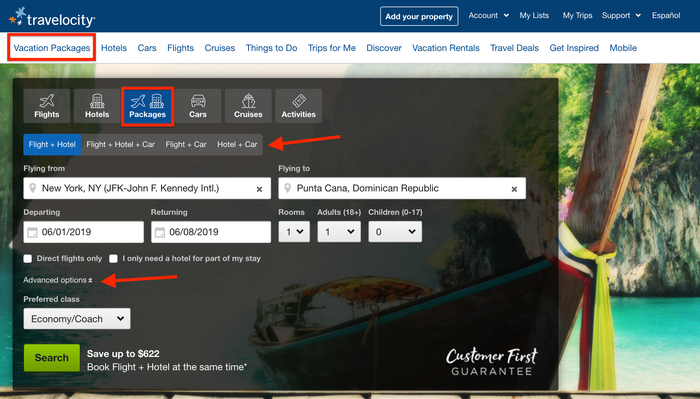Click the Save up to $622 text
Viewport: 700px width, 399px height.
(123, 354)
